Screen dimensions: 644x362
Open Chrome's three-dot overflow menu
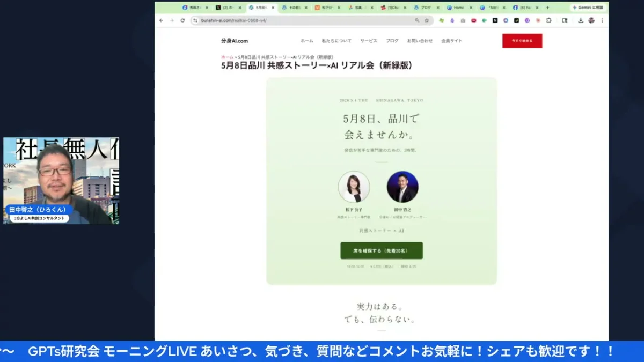(x=602, y=20)
